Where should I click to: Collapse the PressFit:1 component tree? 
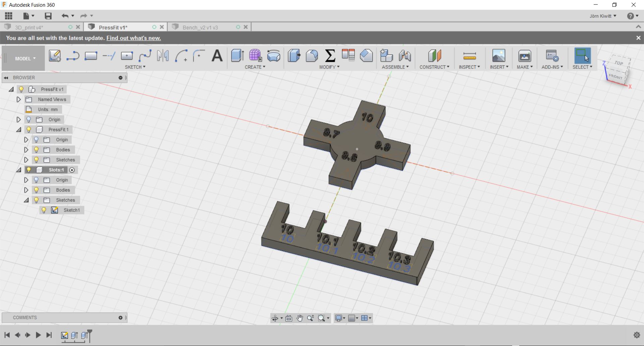click(18, 130)
